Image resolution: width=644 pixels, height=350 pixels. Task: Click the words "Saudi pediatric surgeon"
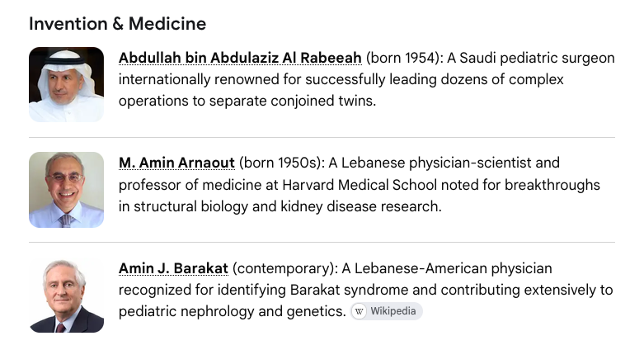point(537,58)
